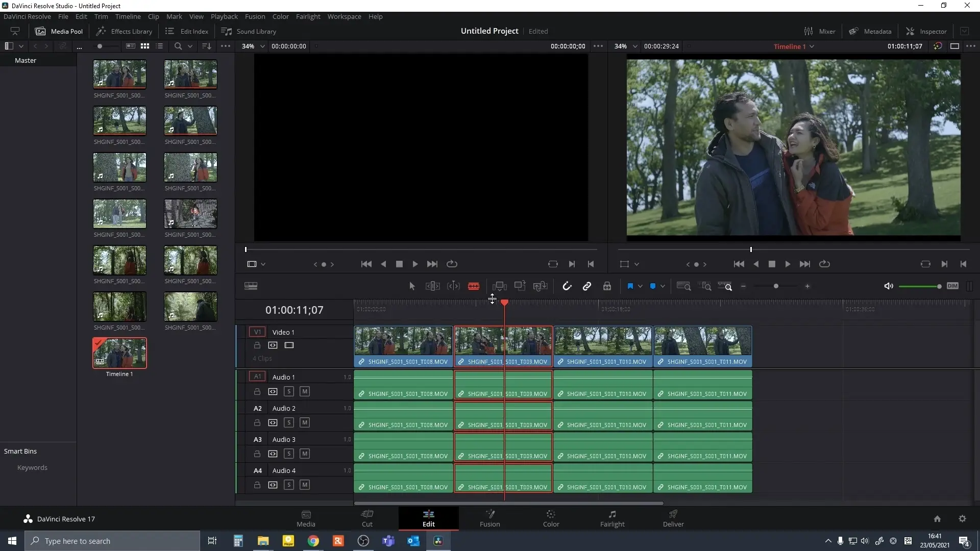Viewport: 980px width, 551px height.
Task: Open the Mixer panel
Action: tap(820, 31)
